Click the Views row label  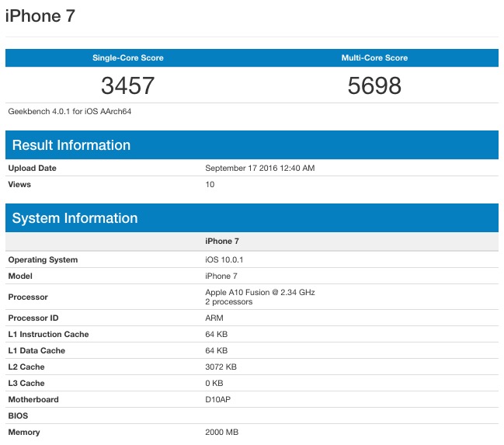pos(19,185)
